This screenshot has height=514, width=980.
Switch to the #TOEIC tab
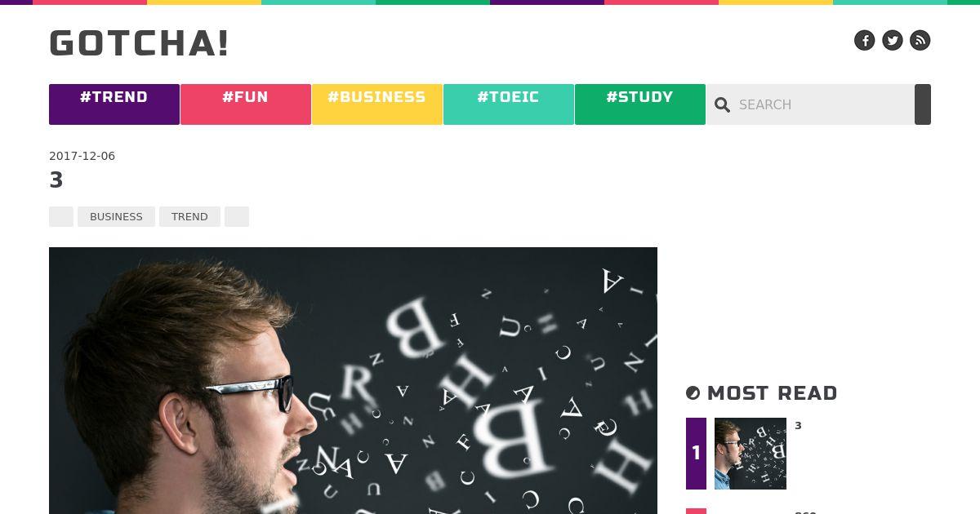point(509,104)
